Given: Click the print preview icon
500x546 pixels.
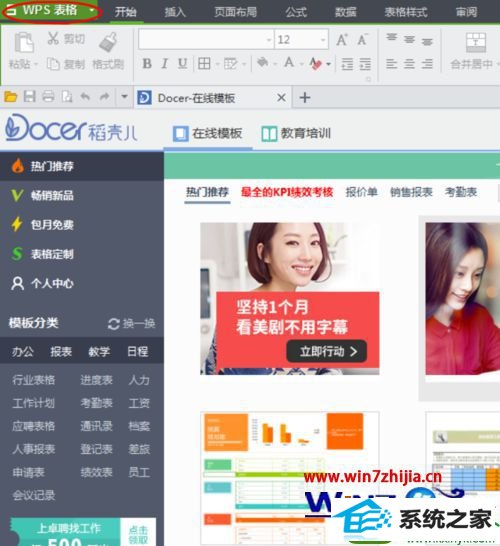Looking at the screenshot, I should 67,96.
